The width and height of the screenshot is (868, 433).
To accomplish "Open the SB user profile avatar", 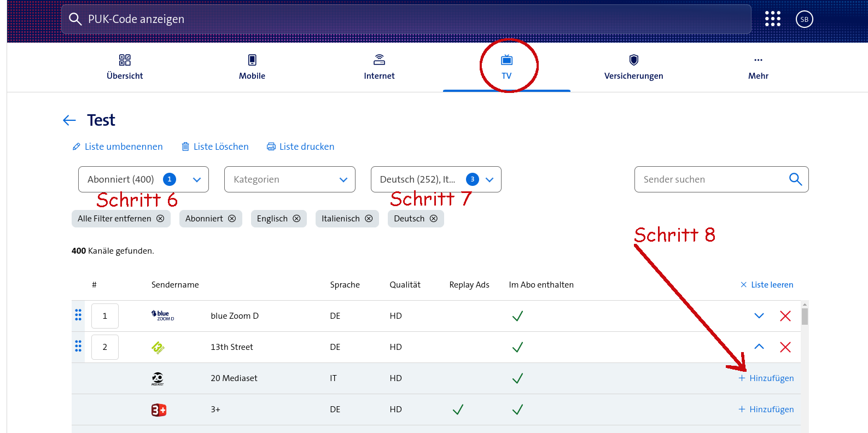I will pos(804,19).
